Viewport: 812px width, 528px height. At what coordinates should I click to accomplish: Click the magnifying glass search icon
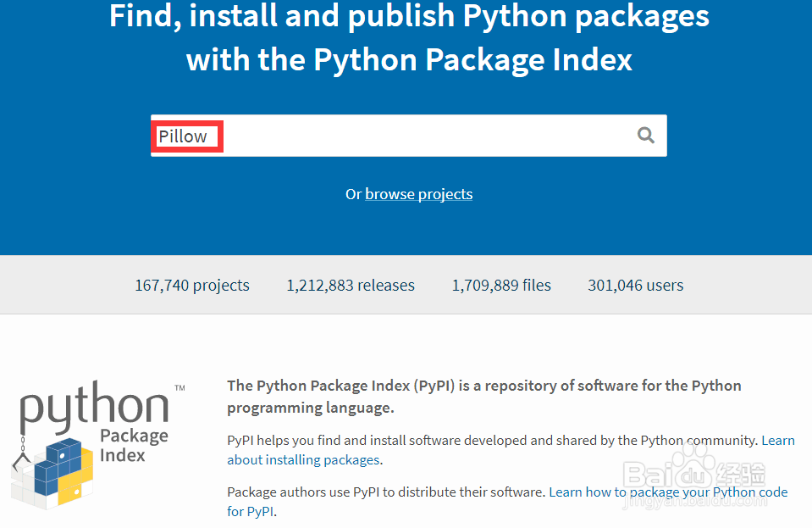pos(646,136)
